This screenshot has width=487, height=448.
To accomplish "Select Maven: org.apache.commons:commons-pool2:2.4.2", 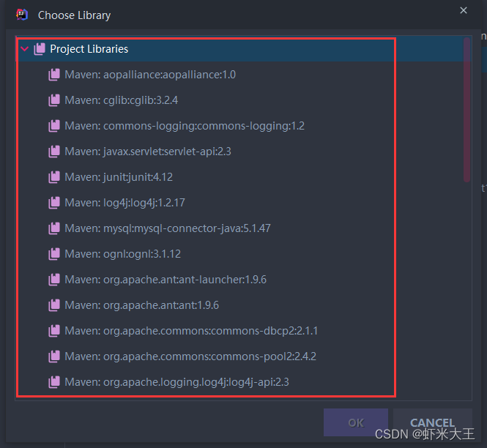I will 190,356.
